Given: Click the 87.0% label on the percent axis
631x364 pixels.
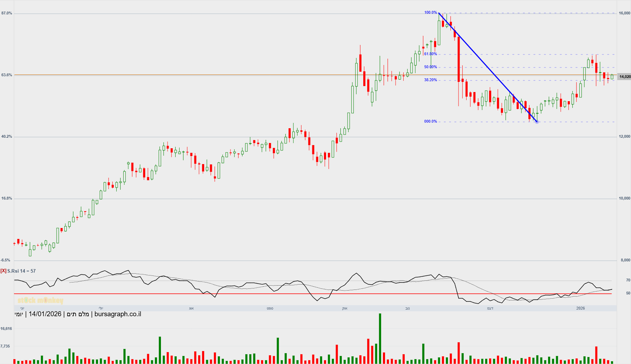Looking at the screenshot, I should [x=7, y=13].
